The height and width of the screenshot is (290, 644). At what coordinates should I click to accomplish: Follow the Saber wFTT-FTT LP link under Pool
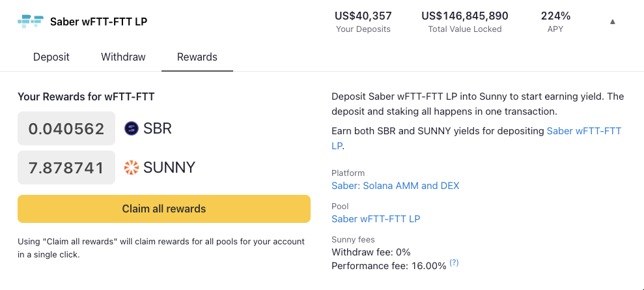(376, 219)
